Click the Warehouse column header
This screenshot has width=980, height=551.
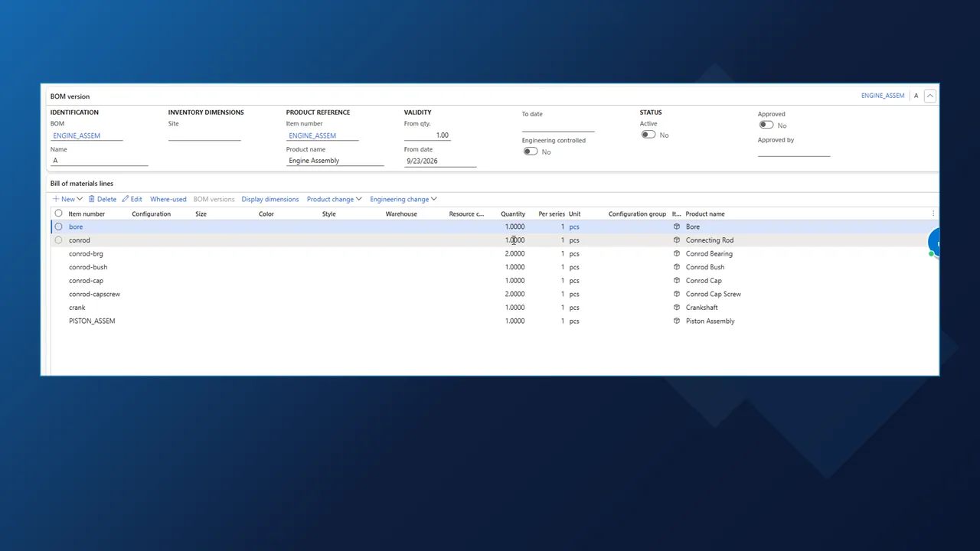(401, 214)
